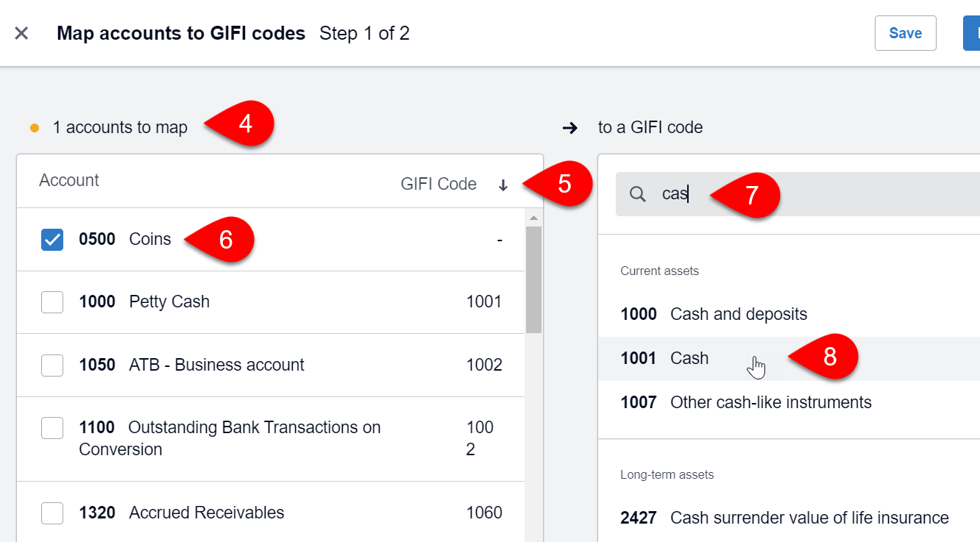Viewport: 980px width, 542px height.
Task: Click the orange dot next to accounts to map
Action: coord(33,127)
